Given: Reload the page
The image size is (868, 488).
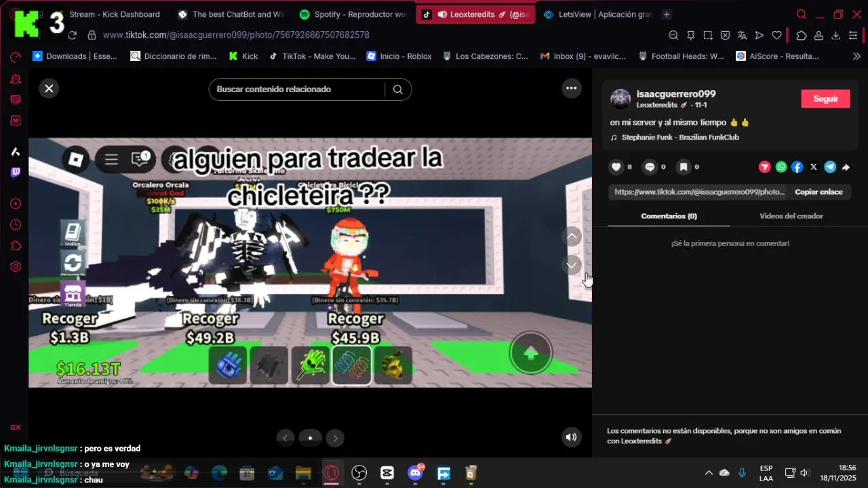Looking at the screenshot, I should coord(73,35).
